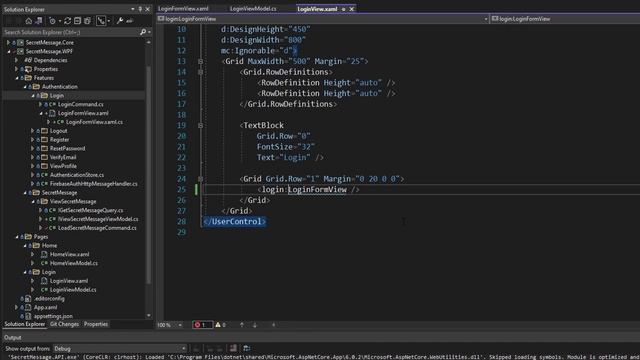The image size is (640, 360).
Task: Click the Home icon in Solution Explorer toolbar
Action: pos(29,21)
